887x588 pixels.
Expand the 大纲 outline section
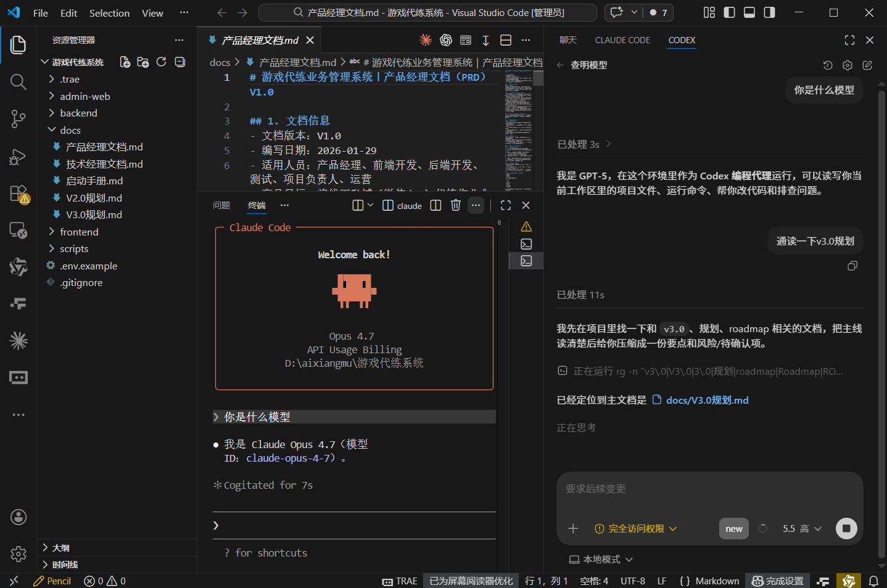117,547
